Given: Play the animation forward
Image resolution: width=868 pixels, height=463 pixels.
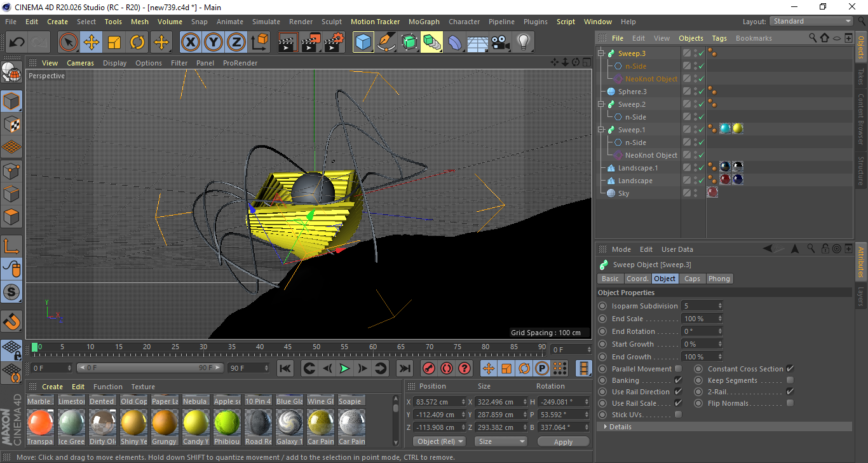Looking at the screenshot, I should pyautogui.click(x=344, y=368).
